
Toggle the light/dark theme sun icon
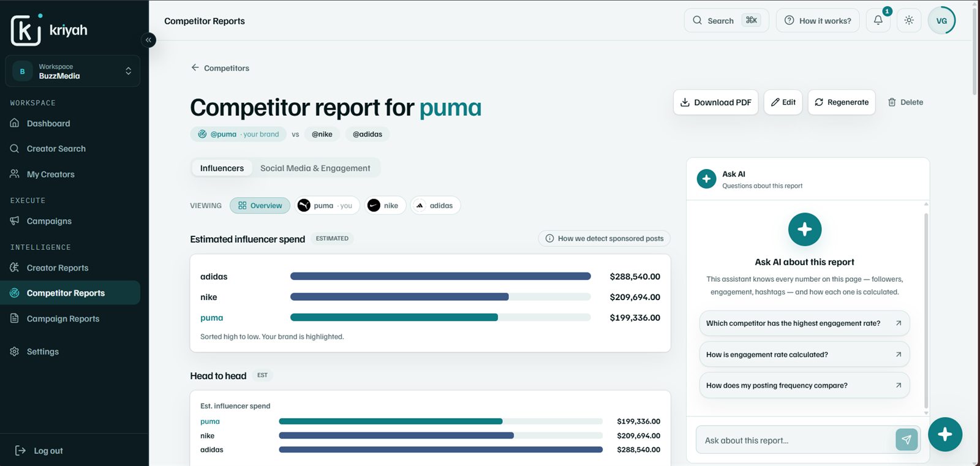tap(909, 20)
